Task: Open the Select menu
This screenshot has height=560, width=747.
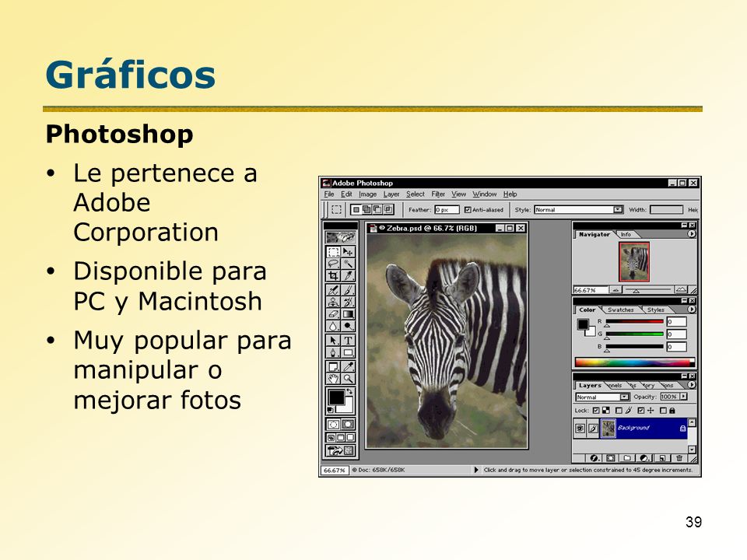Action: pos(415,194)
